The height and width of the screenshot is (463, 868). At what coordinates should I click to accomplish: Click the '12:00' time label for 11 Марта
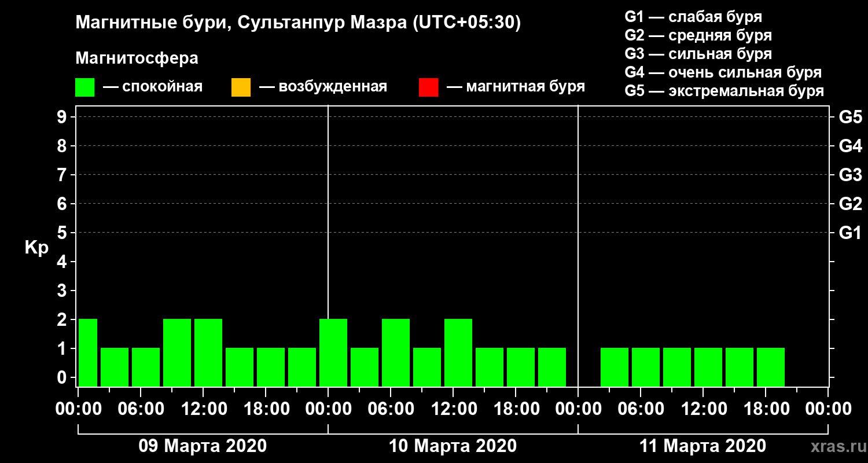703,409
